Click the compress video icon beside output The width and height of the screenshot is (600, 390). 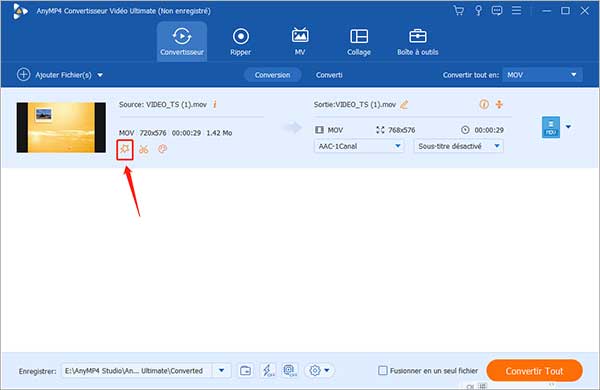pyautogui.click(x=499, y=104)
